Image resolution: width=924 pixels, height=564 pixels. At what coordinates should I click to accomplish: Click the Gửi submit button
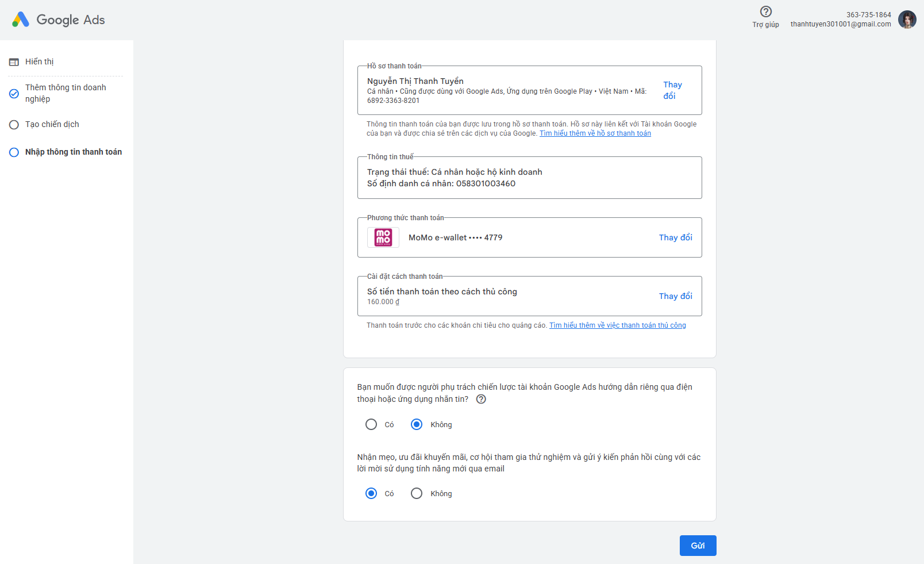pyautogui.click(x=698, y=546)
